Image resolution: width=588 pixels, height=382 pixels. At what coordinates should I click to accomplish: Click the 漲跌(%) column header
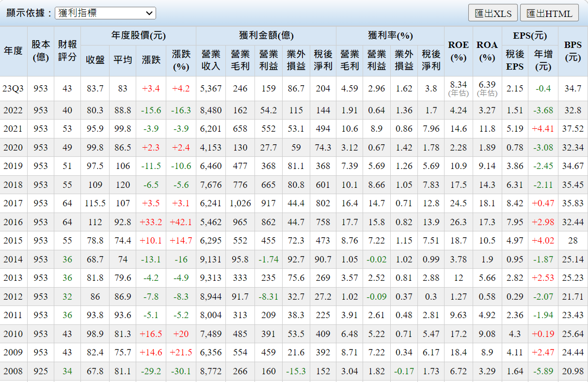pyautogui.click(x=181, y=60)
